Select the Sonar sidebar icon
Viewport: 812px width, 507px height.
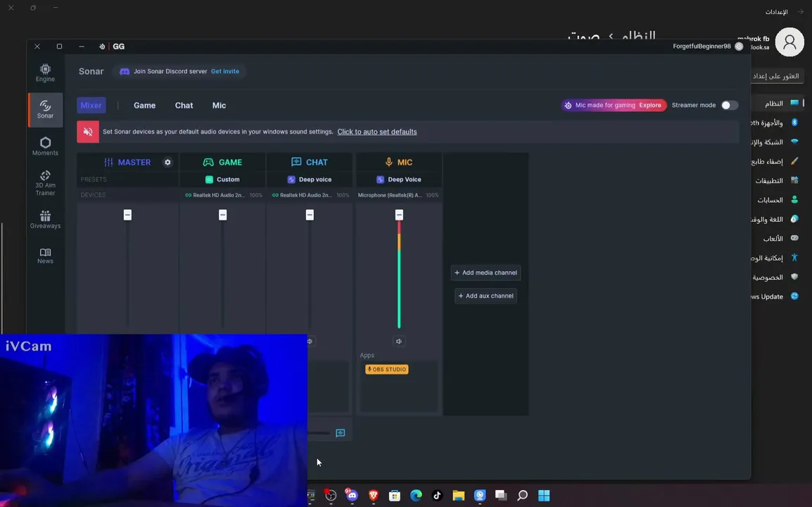click(x=45, y=109)
